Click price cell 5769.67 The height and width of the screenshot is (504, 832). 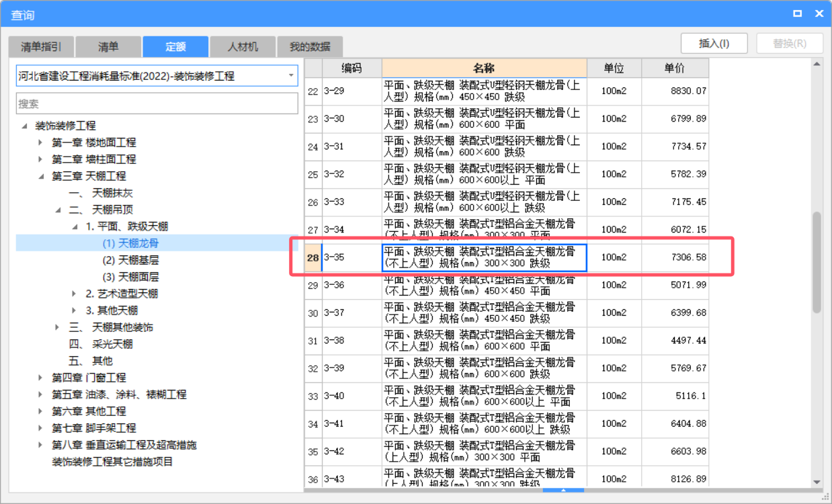[x=675, y=368]
